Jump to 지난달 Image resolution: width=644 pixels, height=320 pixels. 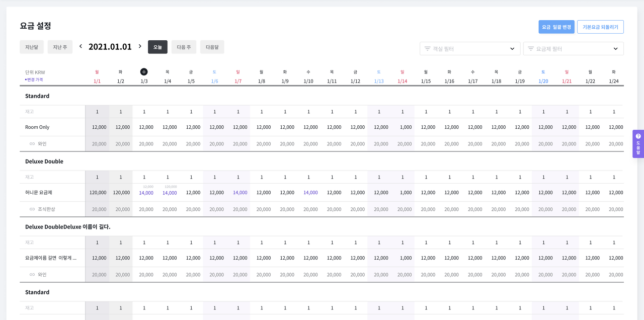pyautogui.click(x=32, y=47)
